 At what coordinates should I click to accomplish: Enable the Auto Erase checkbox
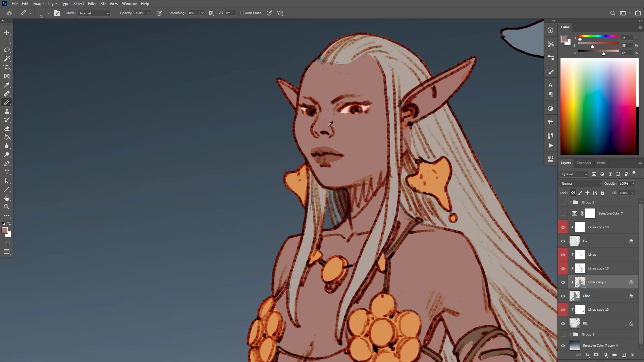tap(242, 13)
